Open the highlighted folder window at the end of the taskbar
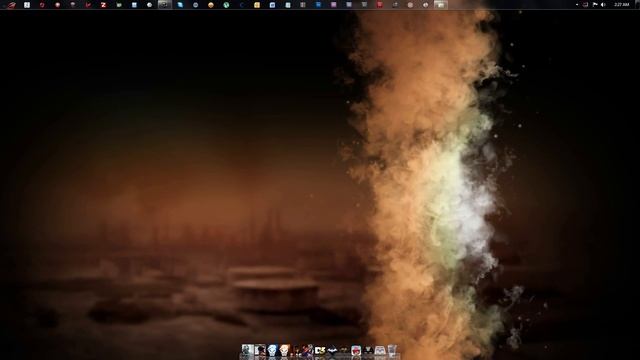640x360 pixels. (441, 5)
